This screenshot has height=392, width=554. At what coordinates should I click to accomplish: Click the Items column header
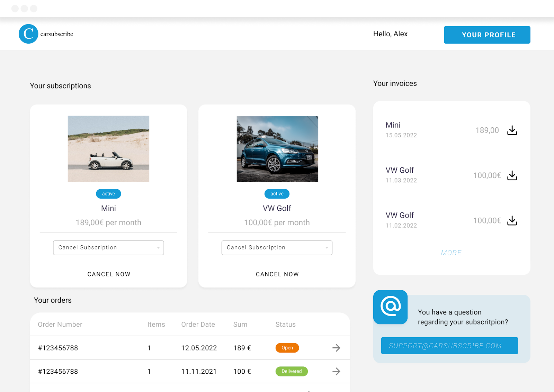coord(156,325)
